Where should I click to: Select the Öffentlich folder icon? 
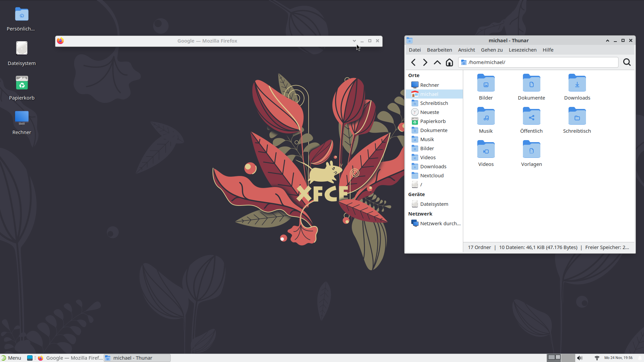(531, 116)
